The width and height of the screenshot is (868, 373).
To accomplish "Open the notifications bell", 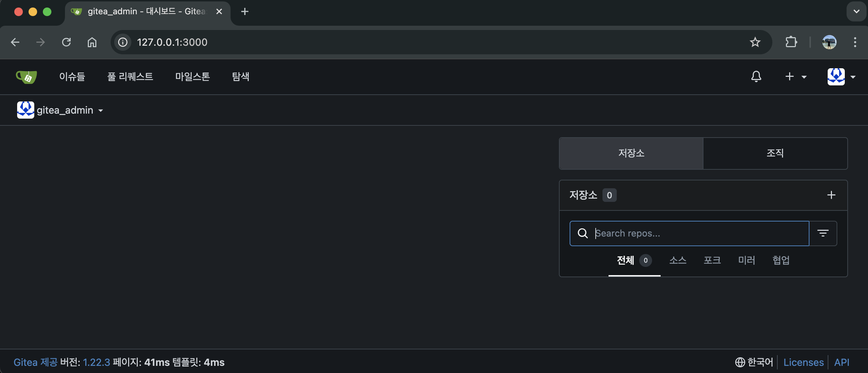I will pos(756,76).
